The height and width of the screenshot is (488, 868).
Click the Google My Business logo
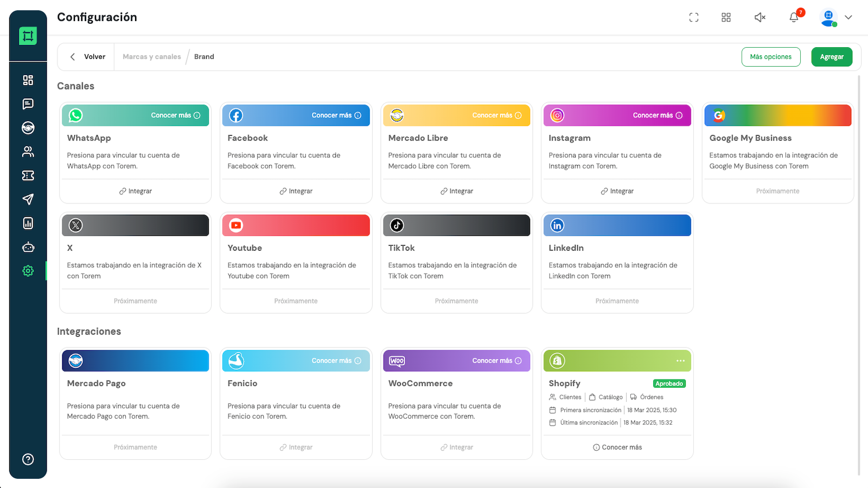click(719, 115)
